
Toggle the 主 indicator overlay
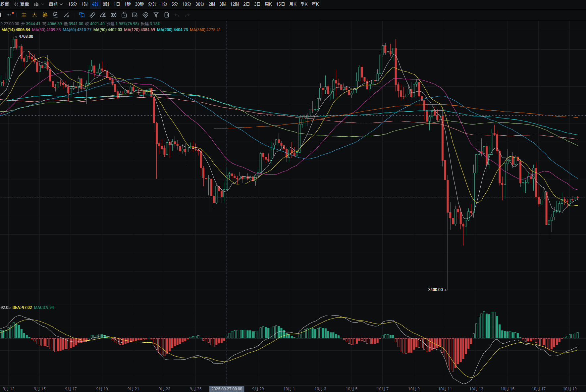coord(24,15)
